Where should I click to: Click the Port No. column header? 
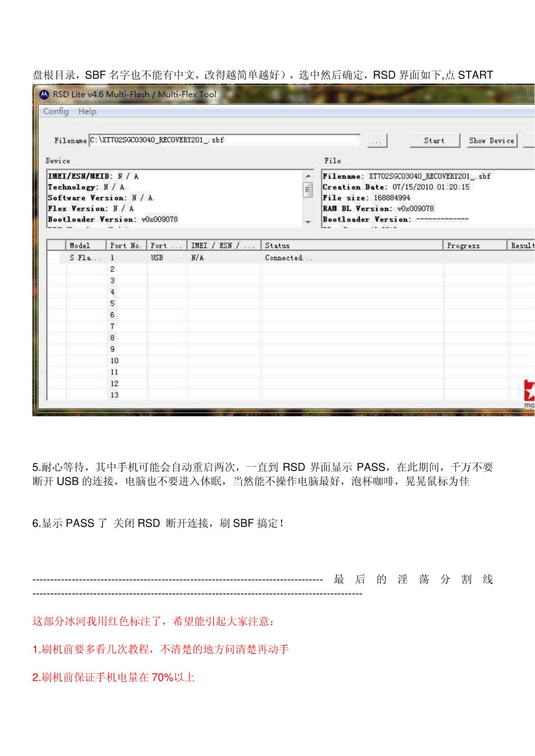coord(127,245)
